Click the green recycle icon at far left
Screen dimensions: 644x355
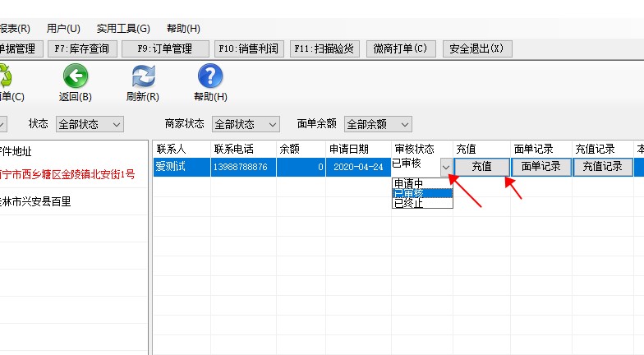4,77
